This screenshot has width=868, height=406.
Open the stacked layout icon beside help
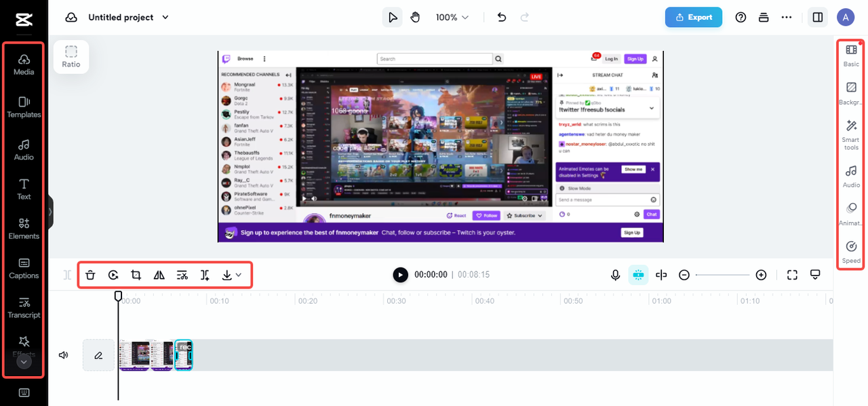pos(764,17)
